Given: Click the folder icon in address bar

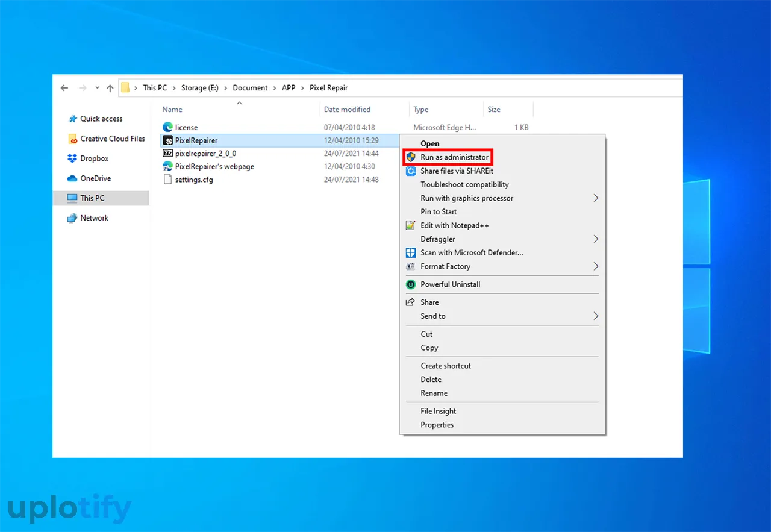Looking at the screenshot, I should coord(125,87).
